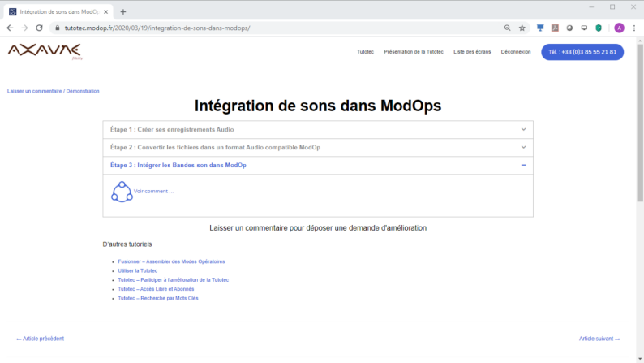Click the browser forward arrow
The height and width of the screenshot is (363, 644).
point(24,28)
